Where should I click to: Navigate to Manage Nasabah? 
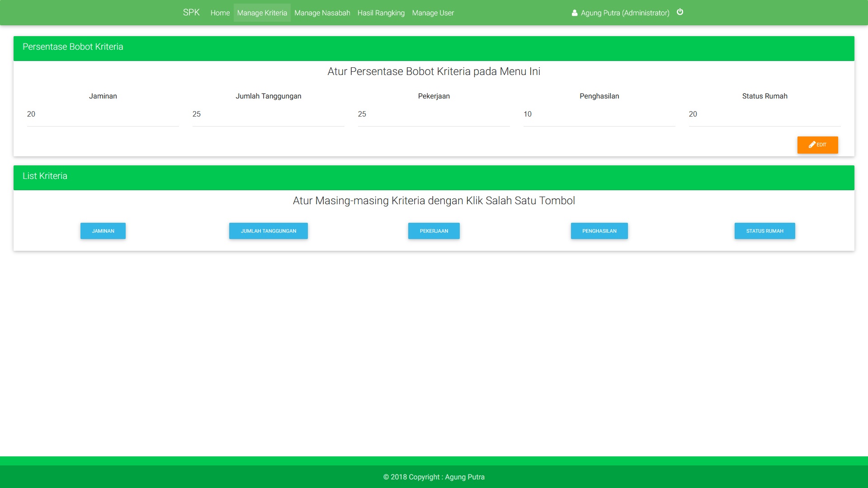pos(322,13)
